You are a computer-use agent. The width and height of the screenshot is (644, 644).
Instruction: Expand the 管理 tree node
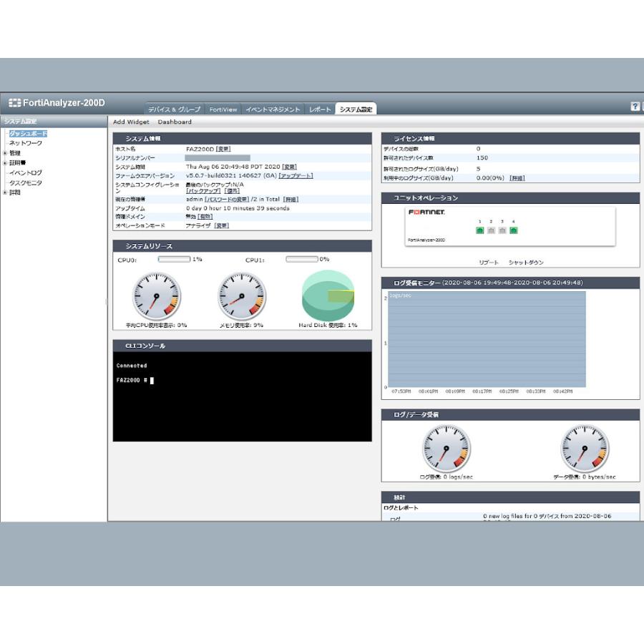pyautogui.click(x=5, y=153)
